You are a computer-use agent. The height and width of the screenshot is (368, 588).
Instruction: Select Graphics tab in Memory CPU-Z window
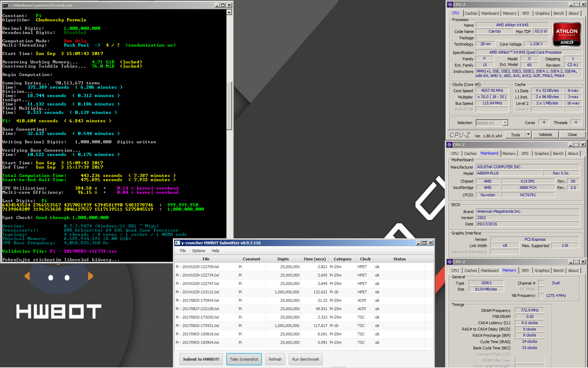pos(542,271)
